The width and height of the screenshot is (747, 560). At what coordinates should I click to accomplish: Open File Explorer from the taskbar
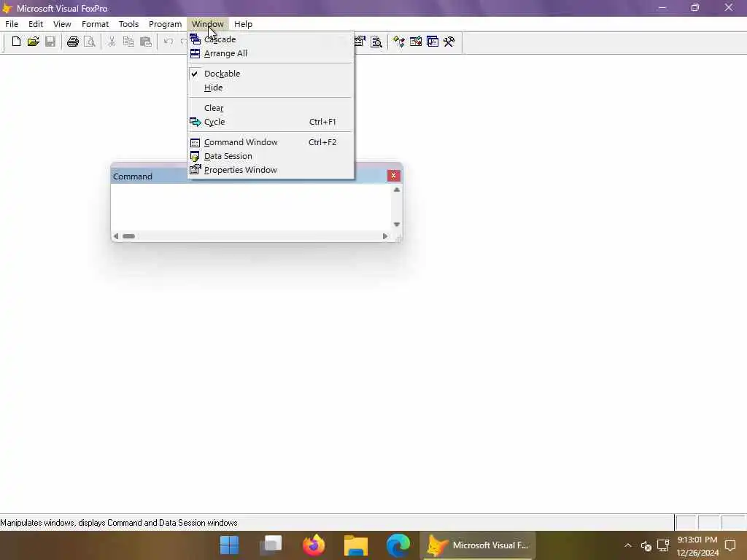point(356,545)
